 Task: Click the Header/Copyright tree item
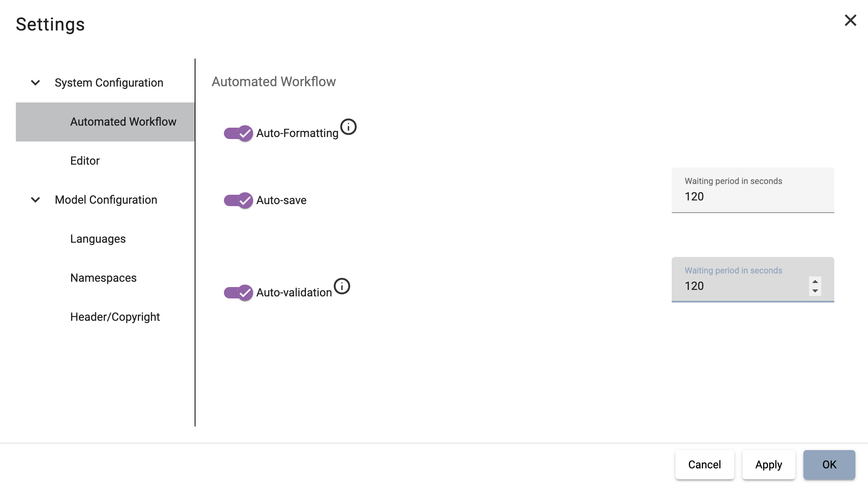(x=115, y=316)
